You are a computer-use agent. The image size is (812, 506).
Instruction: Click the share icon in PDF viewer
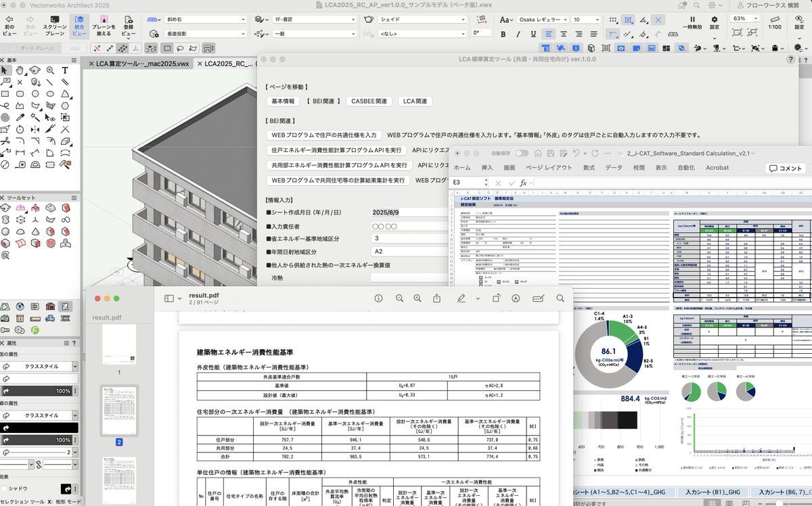(437, 298)
